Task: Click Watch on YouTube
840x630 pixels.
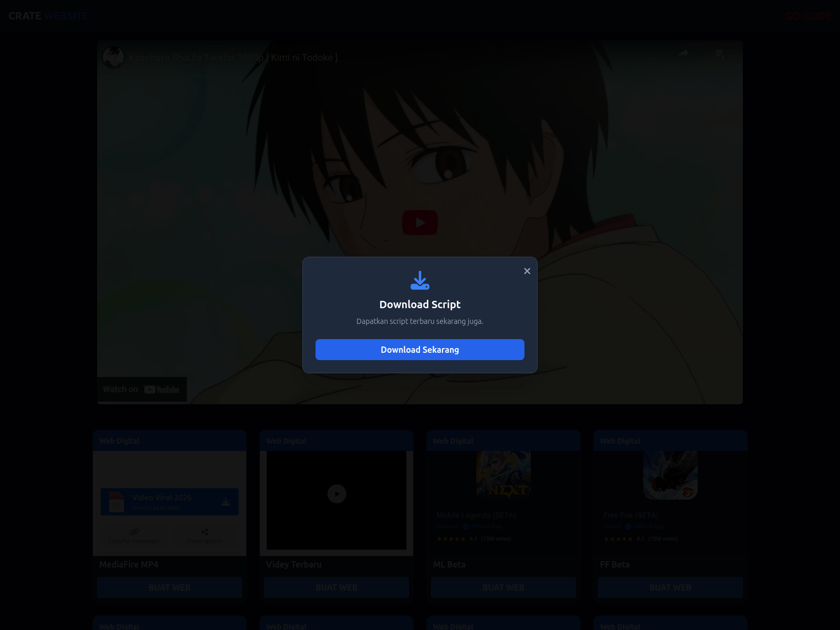Action: click(x=142, y=390)
